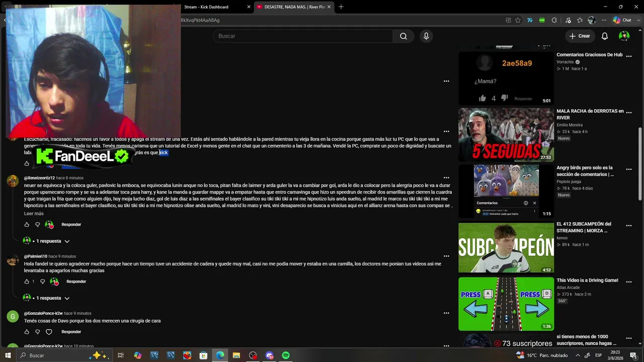644x362 pixels.
Task: Open the green Kick browser extension
Action: (542, 20)
